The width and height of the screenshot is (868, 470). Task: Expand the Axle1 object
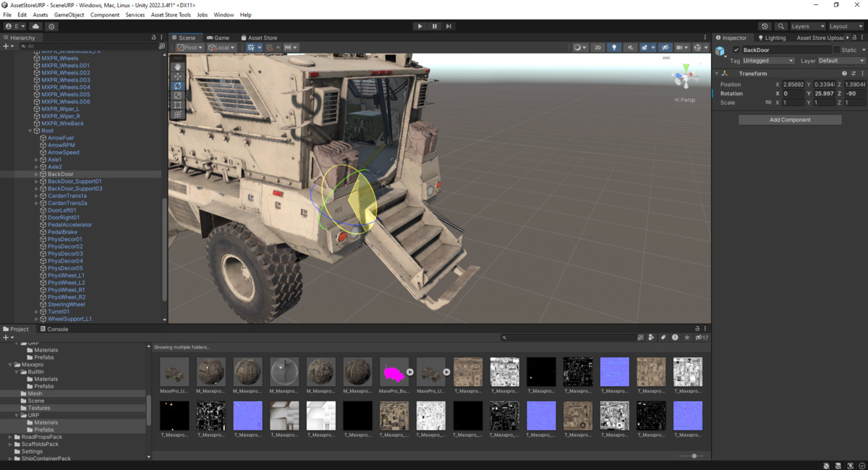point(36,160)
